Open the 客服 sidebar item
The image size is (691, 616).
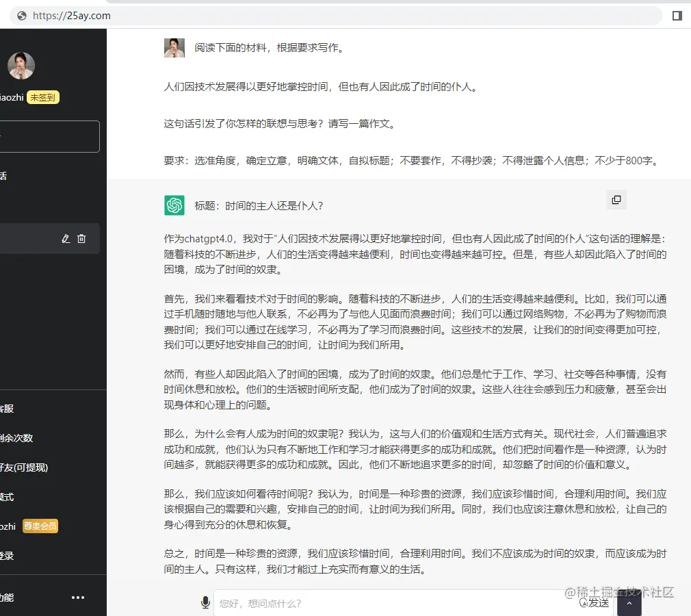[6, 409]
